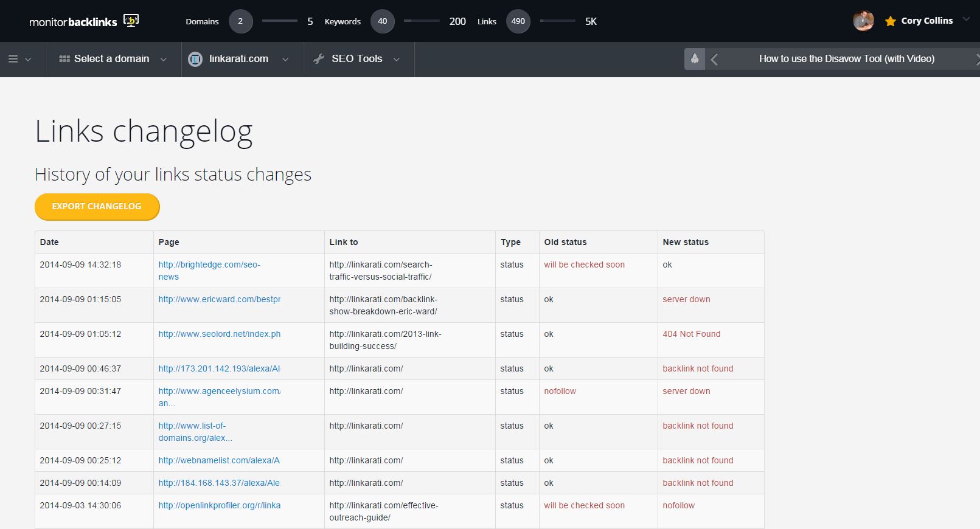Viewport: 980px width, 529px height.
Task: Open How to use the Disavow Tool link
Action: point(847,59)
